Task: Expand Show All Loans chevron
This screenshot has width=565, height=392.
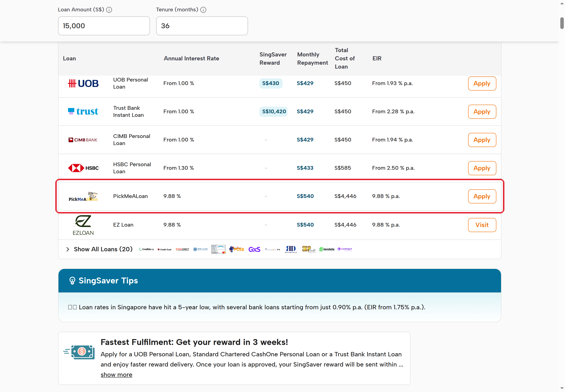Action: (x=68, y=249)
